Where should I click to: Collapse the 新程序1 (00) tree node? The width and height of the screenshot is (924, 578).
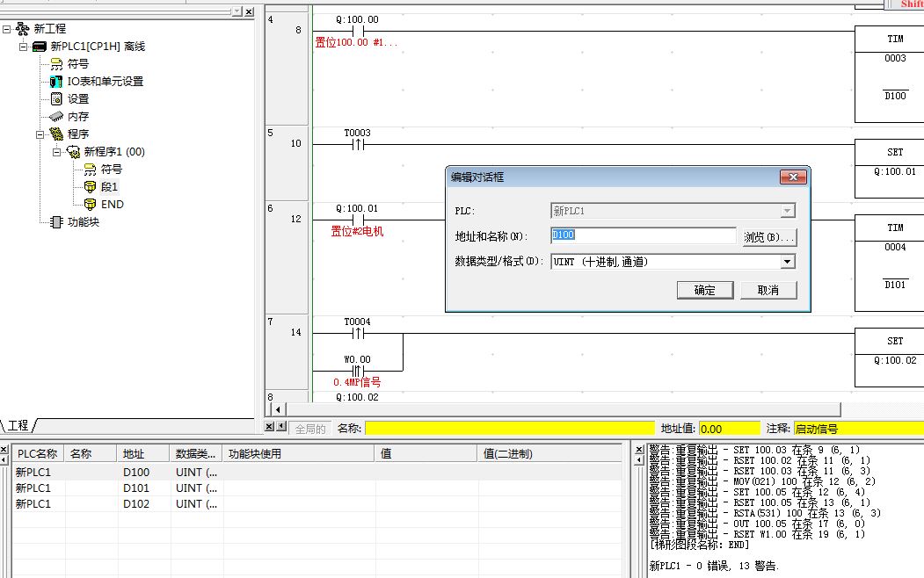pos(57,152)
